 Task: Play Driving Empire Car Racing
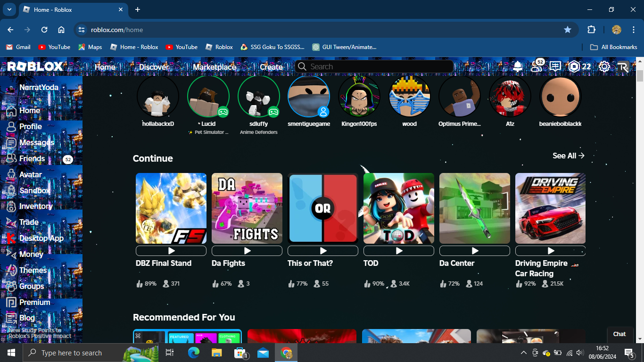(551, 251)
